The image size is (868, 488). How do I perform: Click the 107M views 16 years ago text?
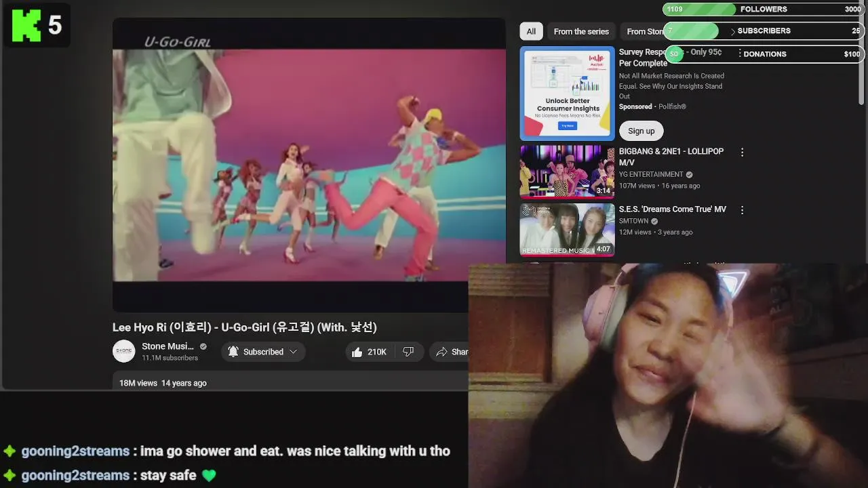pos(659,186)
